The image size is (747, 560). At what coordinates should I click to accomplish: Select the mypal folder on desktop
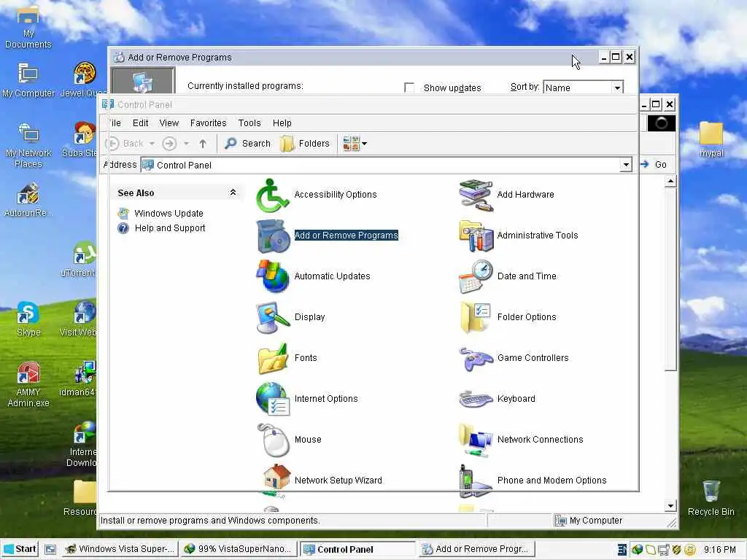[x=711, y=139]
